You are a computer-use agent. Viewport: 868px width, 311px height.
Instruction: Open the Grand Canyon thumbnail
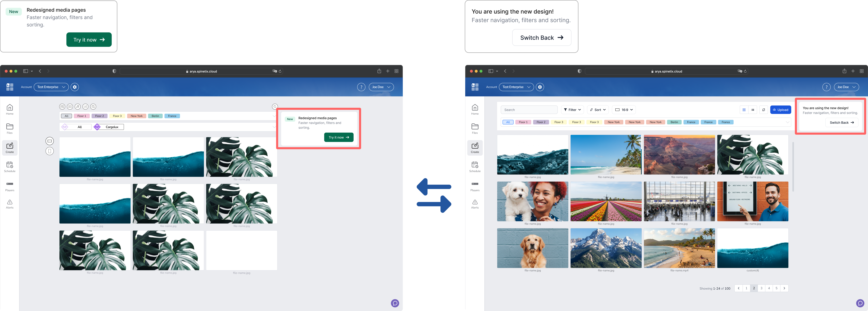(x=679, y=155)
